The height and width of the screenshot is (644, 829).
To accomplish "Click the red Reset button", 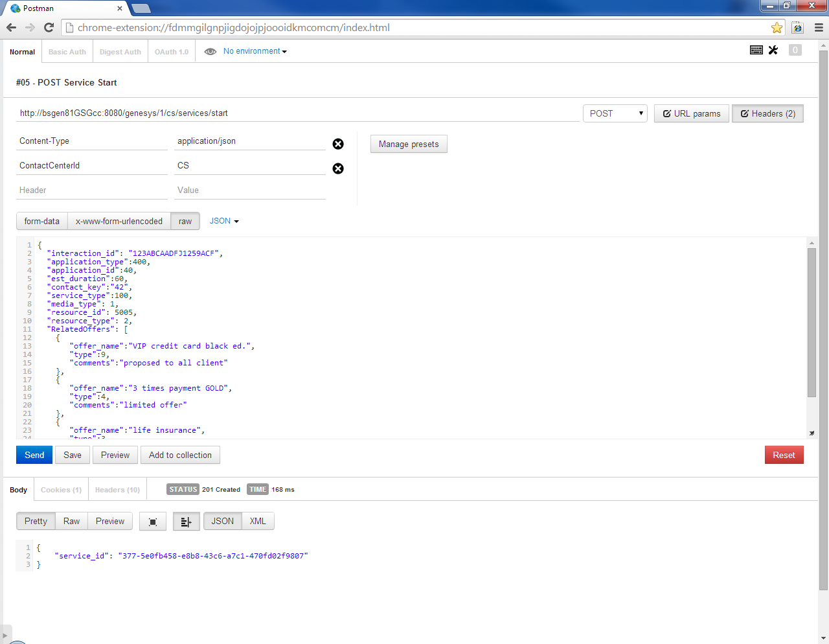I will [784, 455].
